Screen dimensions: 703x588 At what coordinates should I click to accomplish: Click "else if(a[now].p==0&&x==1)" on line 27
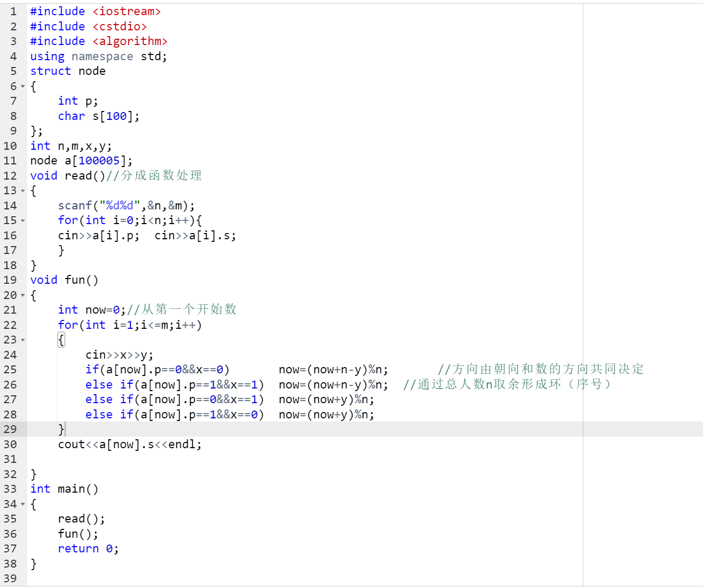coord(175,400)
